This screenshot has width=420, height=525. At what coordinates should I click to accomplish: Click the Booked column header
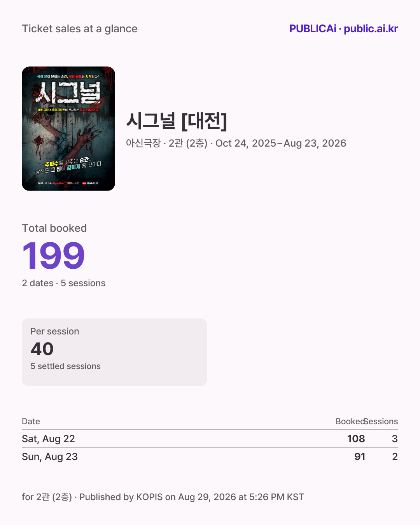(350, 422)
